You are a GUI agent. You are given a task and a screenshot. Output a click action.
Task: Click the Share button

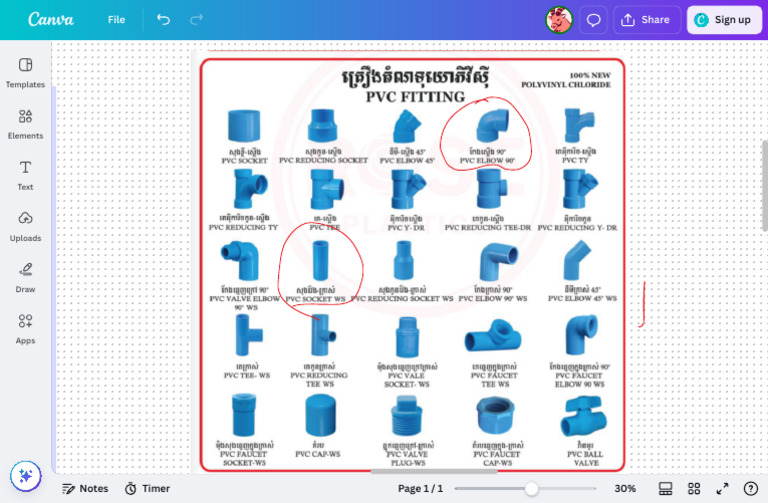click(x=645, y=19)
